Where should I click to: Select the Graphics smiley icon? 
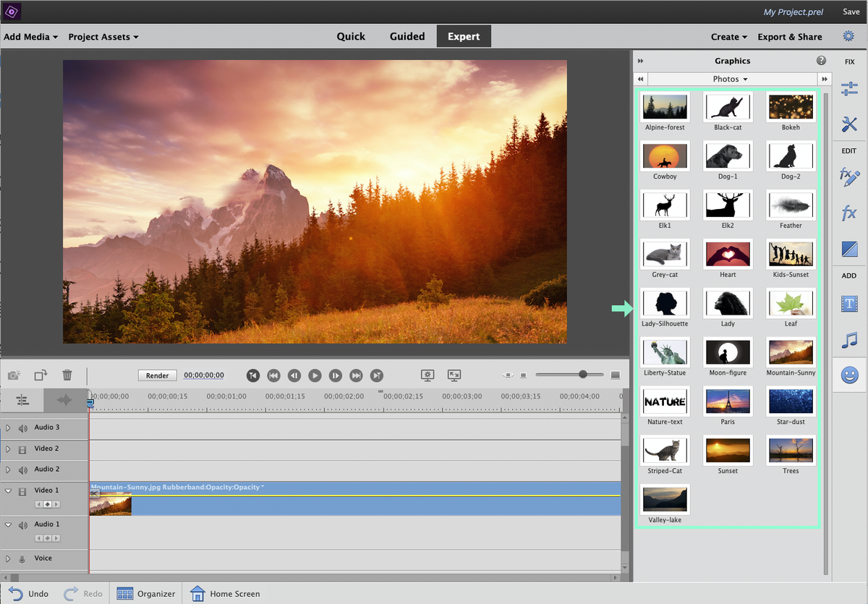[849, 375]
